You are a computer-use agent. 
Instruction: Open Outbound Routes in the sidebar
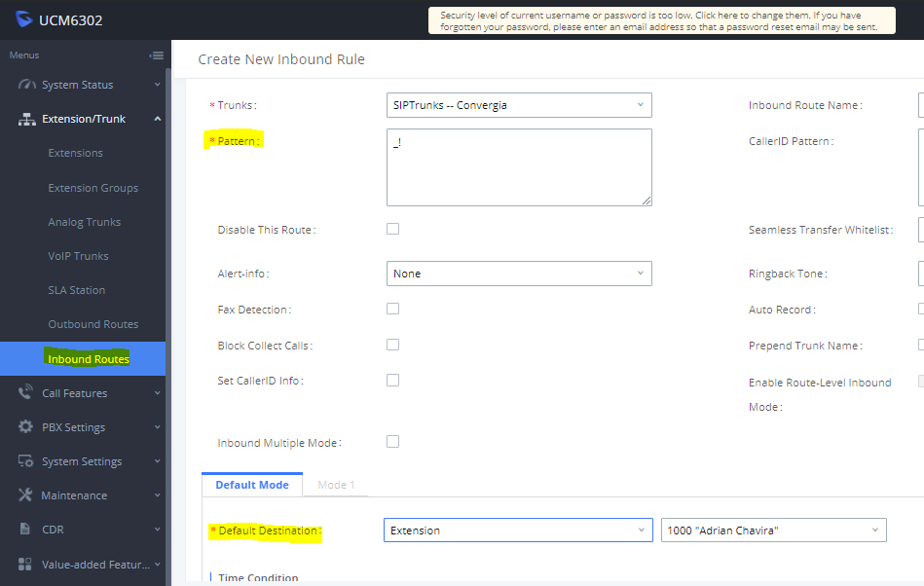click(93, 324)
